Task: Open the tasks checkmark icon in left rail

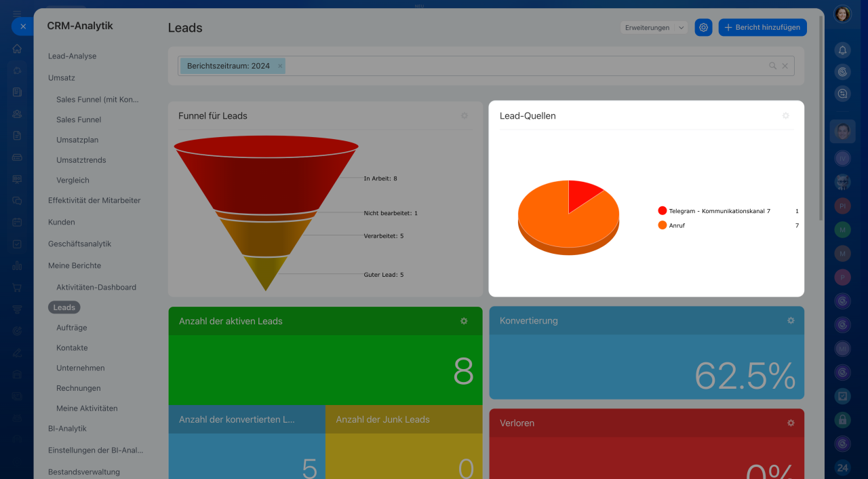Action: click(x=17, y=244)
